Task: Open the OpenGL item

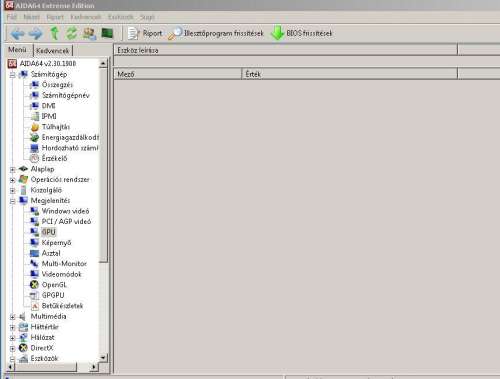Action: 54,285
